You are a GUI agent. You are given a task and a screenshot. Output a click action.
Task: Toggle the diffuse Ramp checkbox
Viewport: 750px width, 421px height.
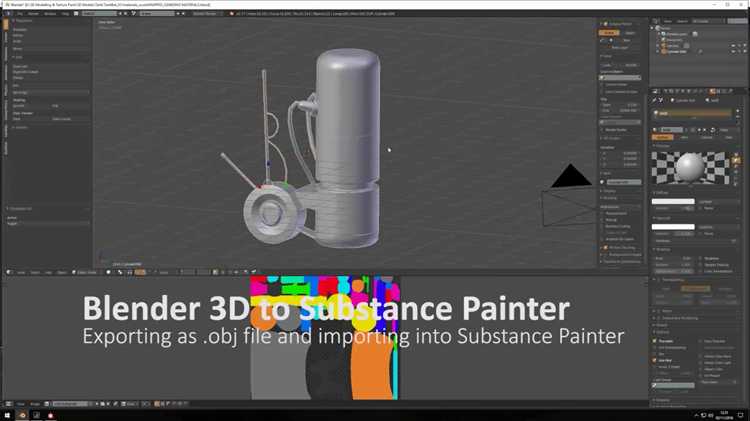[x=702, y=208]
